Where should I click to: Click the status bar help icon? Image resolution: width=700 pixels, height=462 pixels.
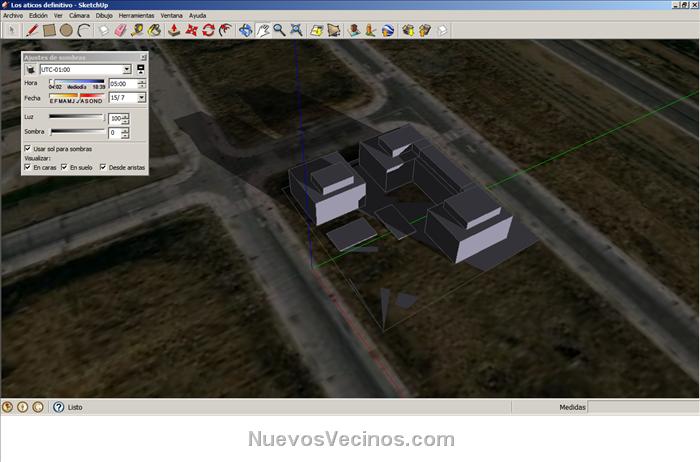[58, 407]
